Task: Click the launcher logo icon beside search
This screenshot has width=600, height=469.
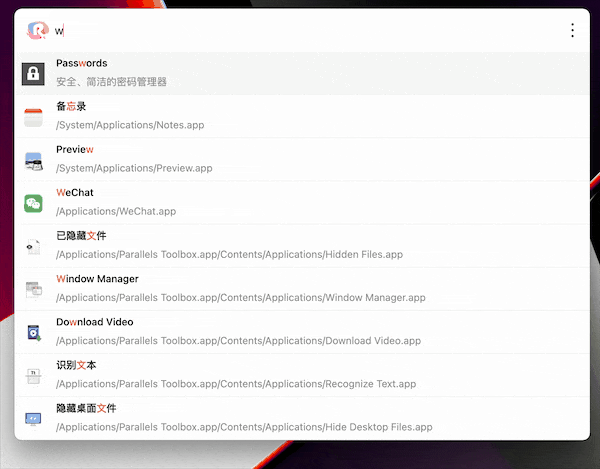Action: [x=36, y=30]
